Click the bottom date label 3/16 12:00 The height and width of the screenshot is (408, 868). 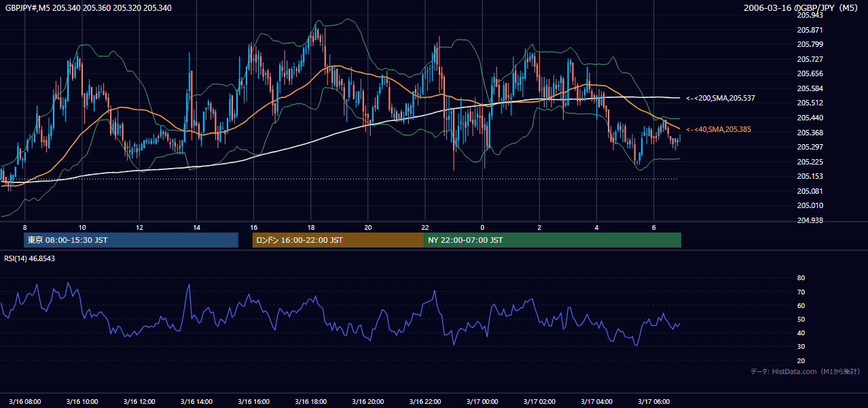click(x=141, y=401)
